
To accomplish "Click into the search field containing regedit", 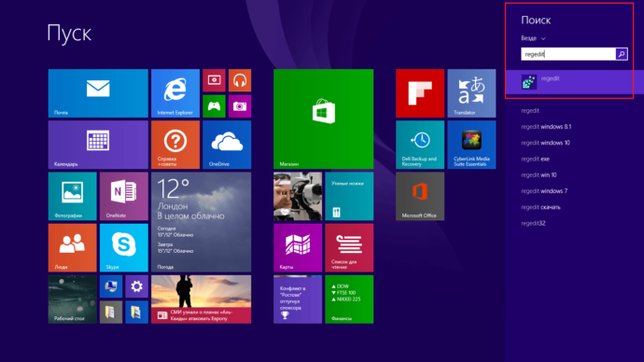I will pyautogui.click(x=568, y=54).
